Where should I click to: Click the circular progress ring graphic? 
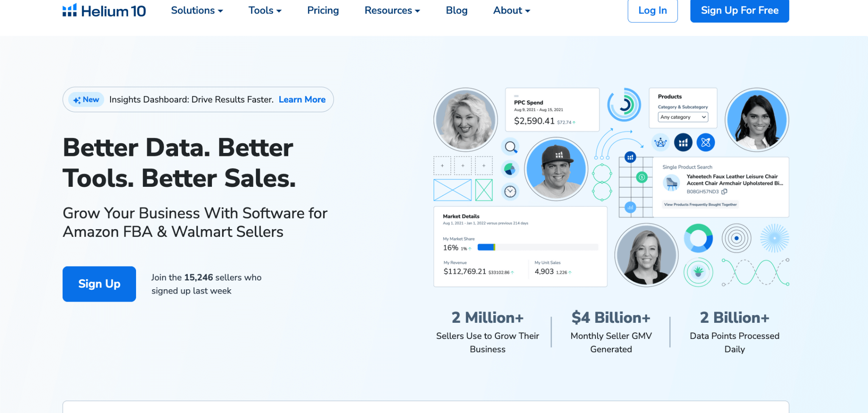pyautogui.click(x=624, y=105)
